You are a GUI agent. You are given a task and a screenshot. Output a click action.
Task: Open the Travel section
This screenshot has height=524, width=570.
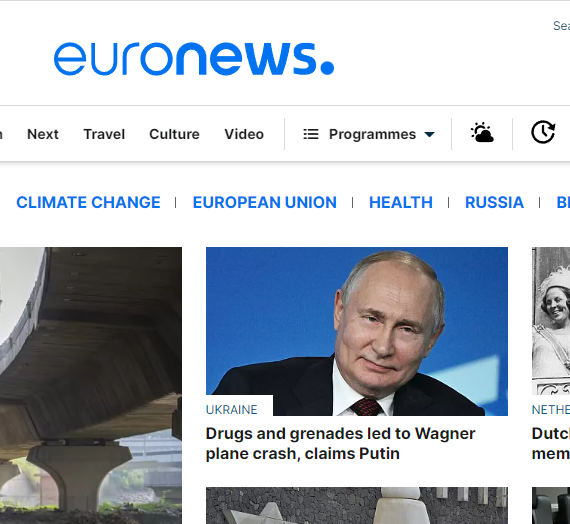[104, 134]
